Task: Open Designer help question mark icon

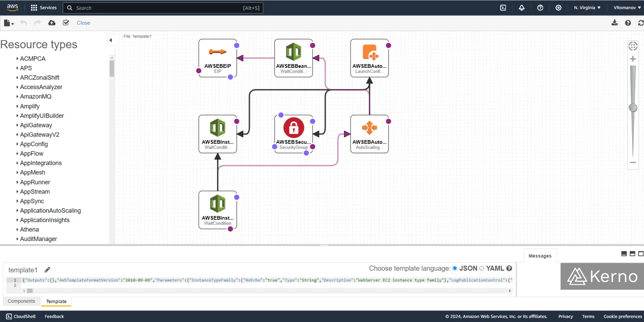Action: [x=628, y=23]
